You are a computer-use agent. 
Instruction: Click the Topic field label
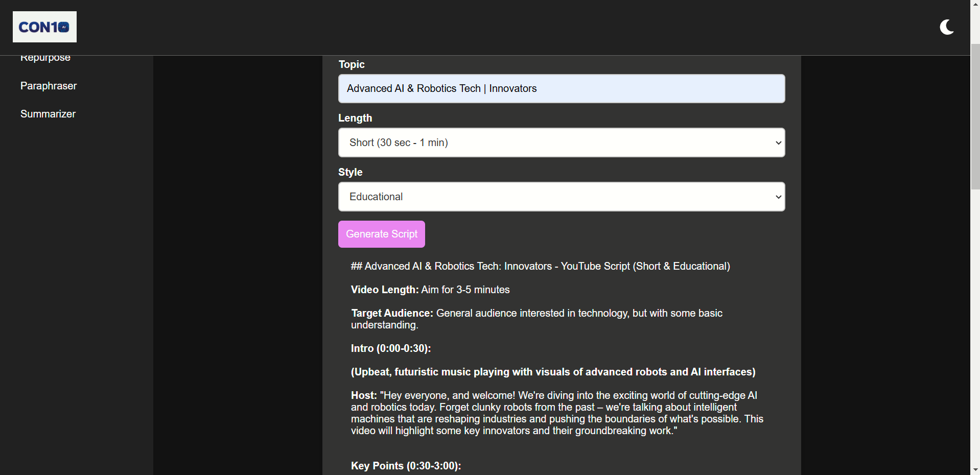[352, 64]
